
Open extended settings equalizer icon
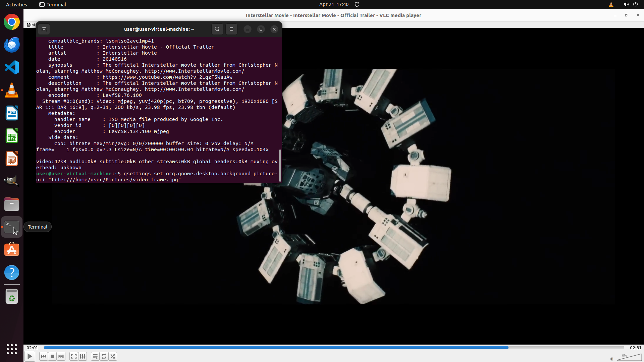click(x=83, y=356)
